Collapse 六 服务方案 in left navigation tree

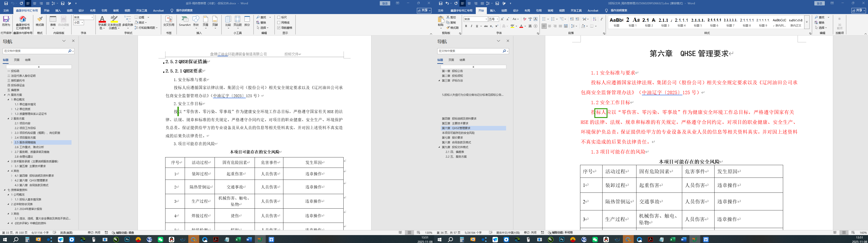click(5, 95)
